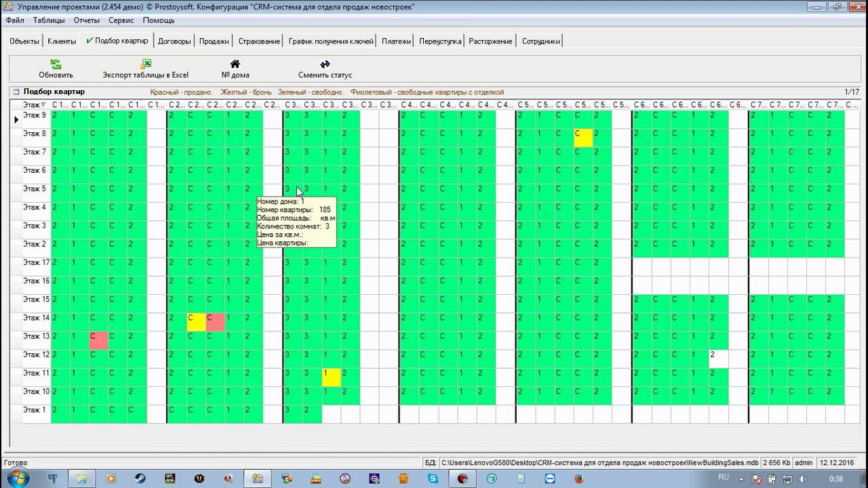Switch to the Объекты tab

(x=24, y=41)
